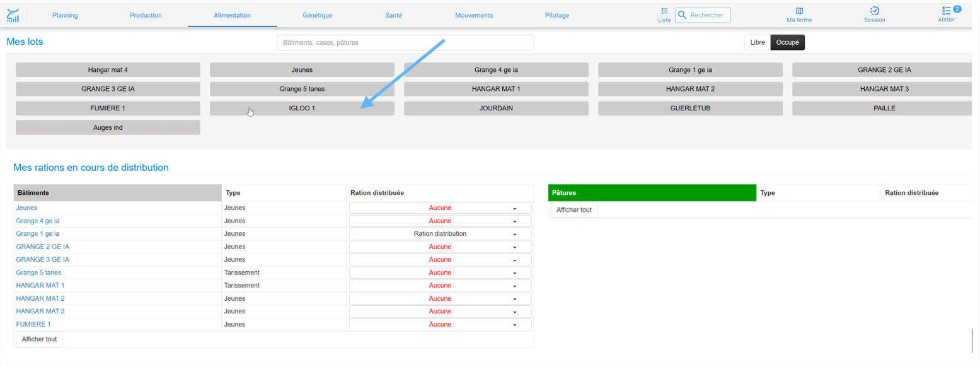Click the Bâtiments column header
This screenshot has width=980, height=367.
coord(118,193)
